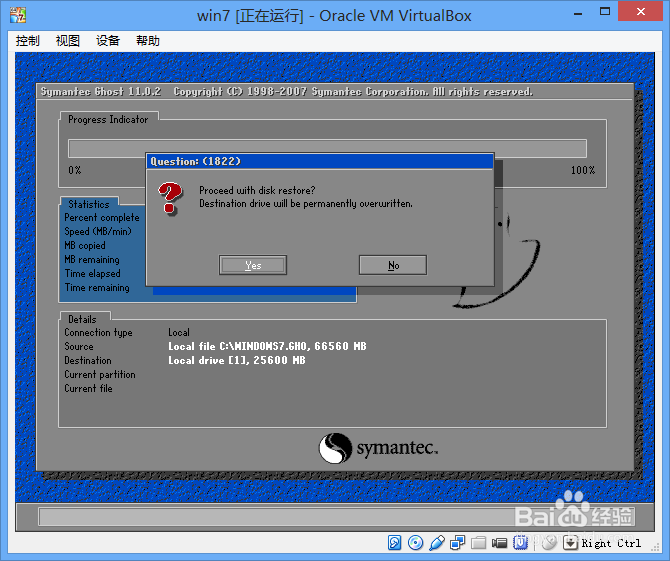Click the Ghost progress indicator bar
The width and height of the screenshot is (670, 561).
point(327,149)
